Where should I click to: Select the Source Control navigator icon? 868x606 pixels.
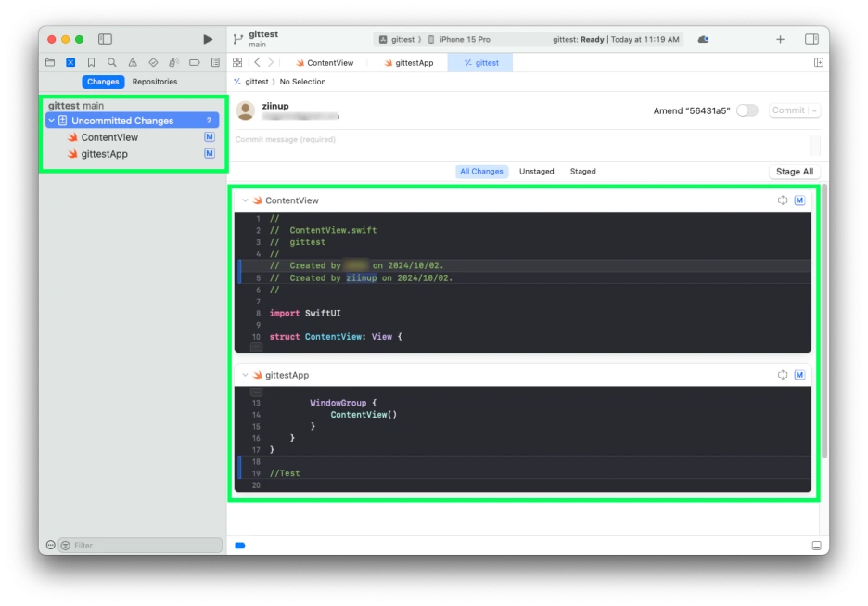[70, 62]
